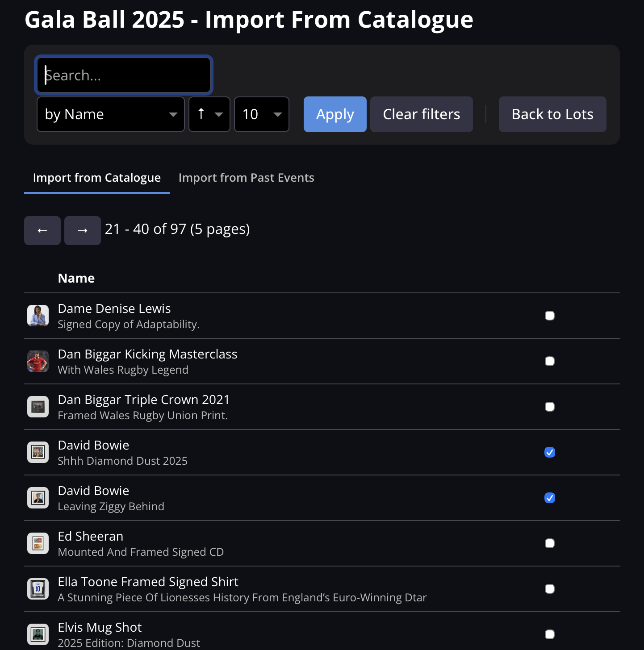The width and height of the screenshot is (644, 650).
Task: Open Dan Biggar Kicking Masterclass thumbnail
Action: [38, 361]
